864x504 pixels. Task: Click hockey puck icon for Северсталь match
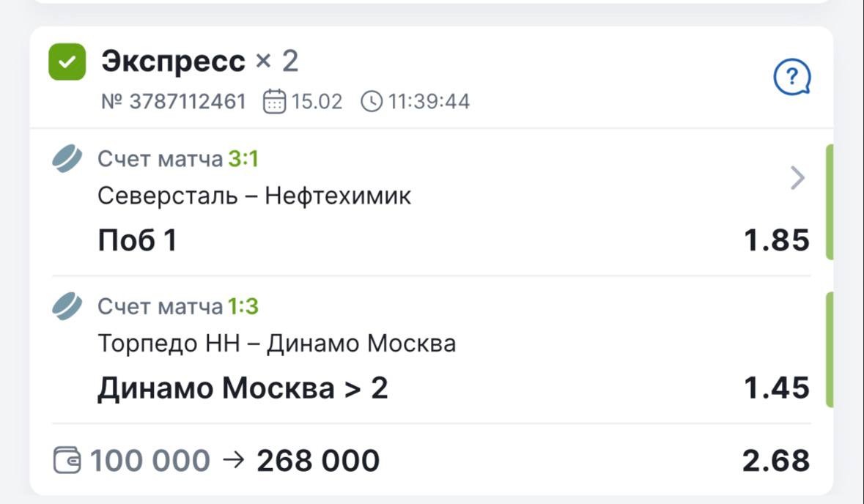67,159
